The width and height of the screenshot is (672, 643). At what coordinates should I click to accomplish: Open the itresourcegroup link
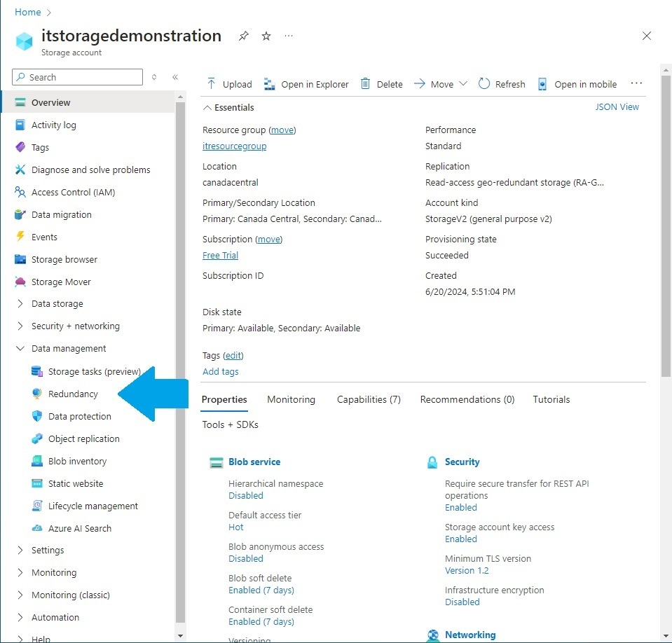point(235,146)
